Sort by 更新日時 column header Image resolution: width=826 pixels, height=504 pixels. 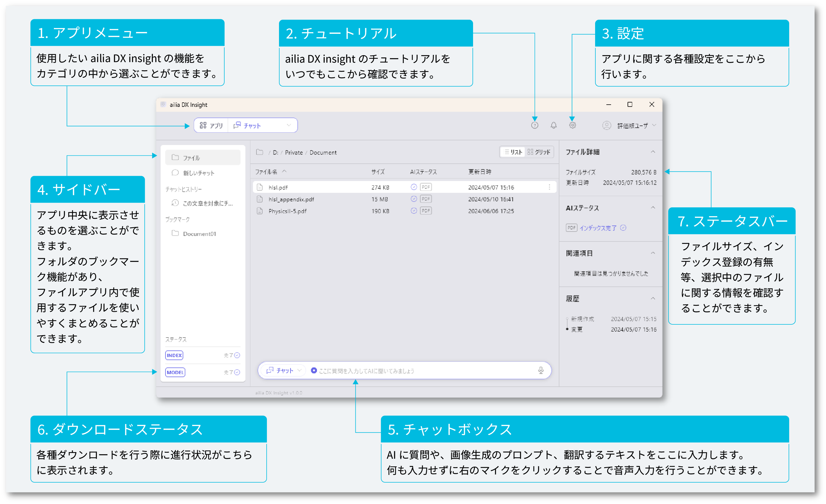point(480,172)
